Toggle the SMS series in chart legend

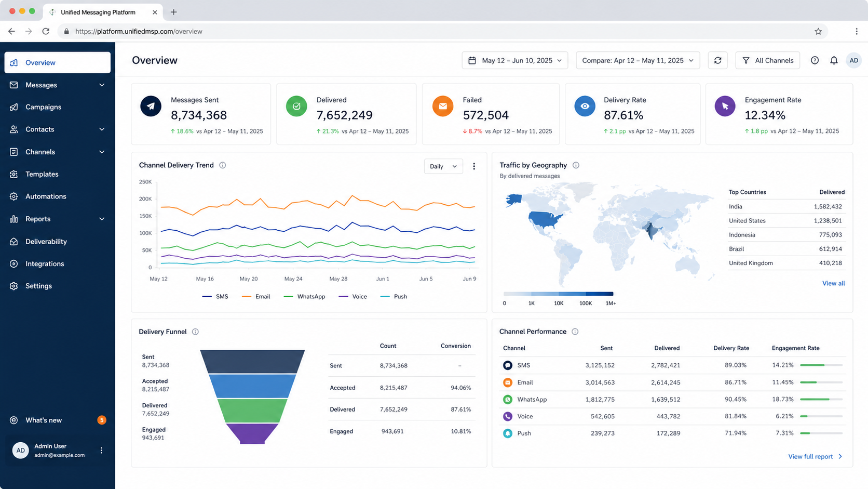215,297
